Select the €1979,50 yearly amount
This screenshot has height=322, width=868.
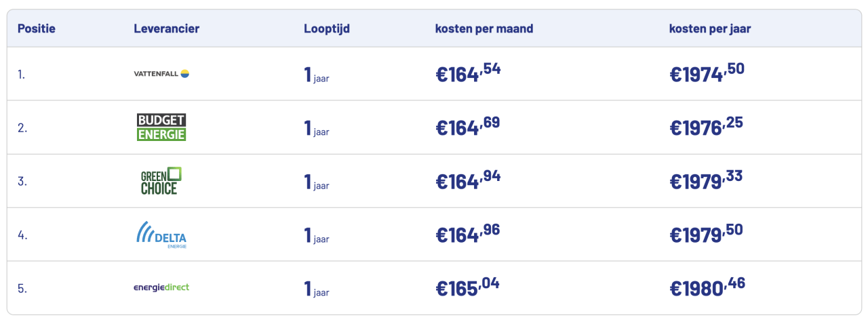coord(706,234)
